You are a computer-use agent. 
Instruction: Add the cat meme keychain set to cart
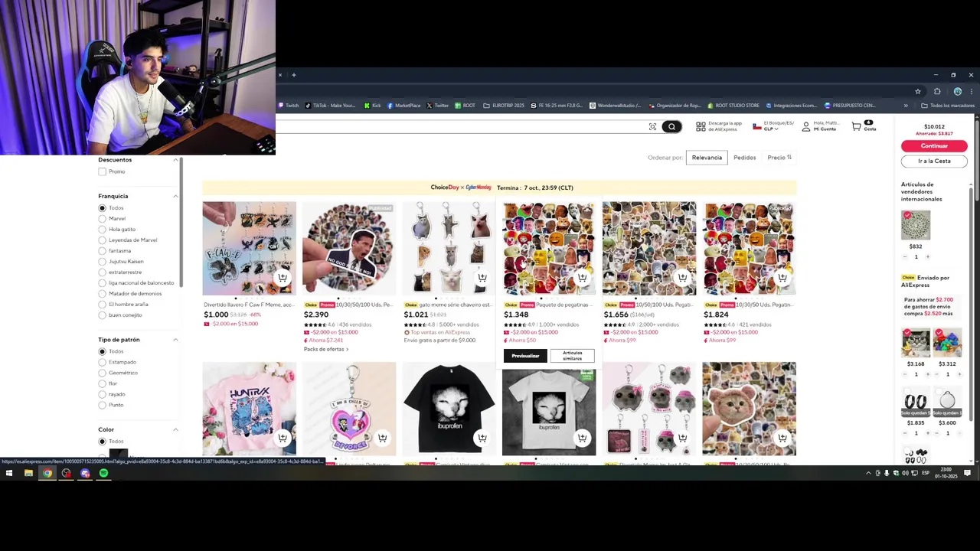point(482,278)
